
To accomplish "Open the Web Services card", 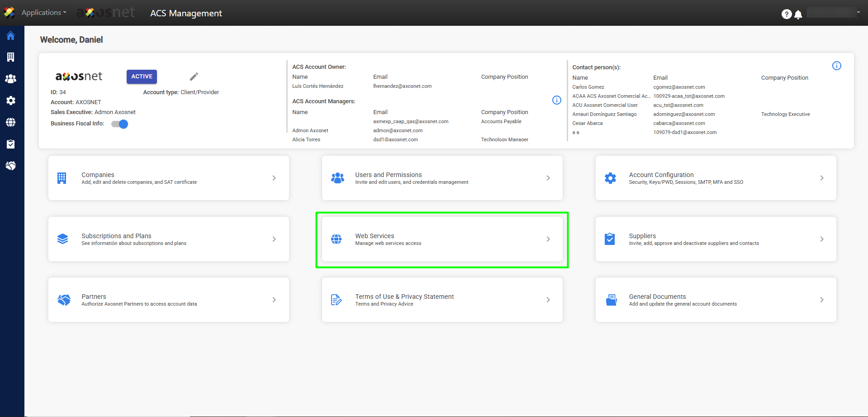I will (x=441, y=239).
